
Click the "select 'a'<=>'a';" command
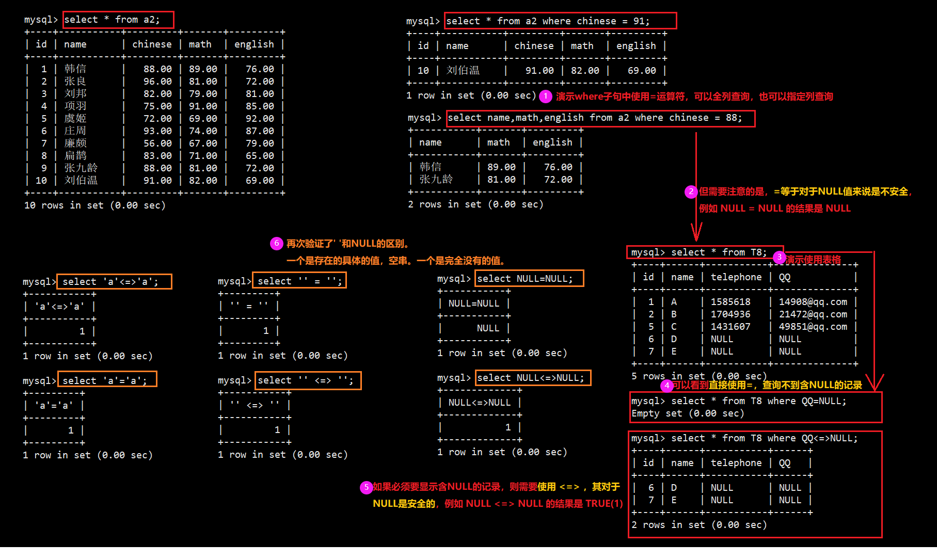(x=110, y=282)
